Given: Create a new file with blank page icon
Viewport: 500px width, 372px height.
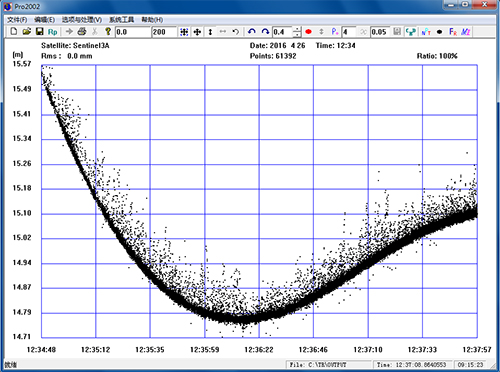Looking at the screenshot, I should coord(14,32).
